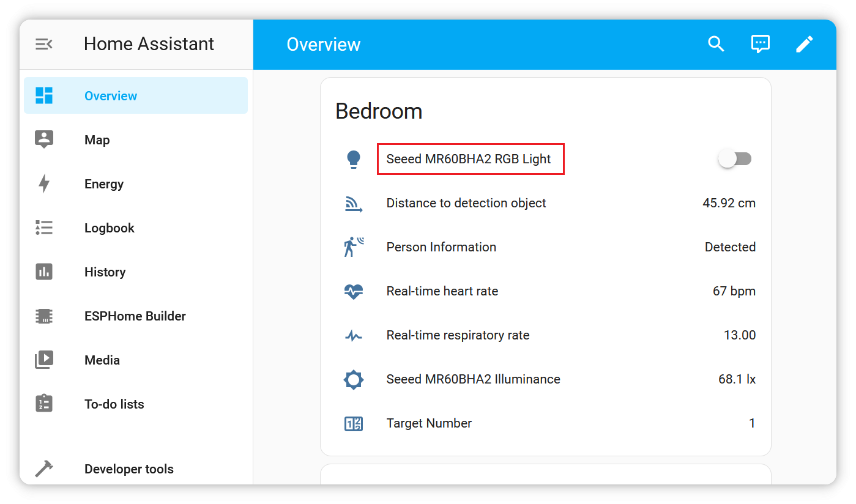Select Overview in the sidebar
This screenshot has height=504, width=856.
(x=136, y=95)
